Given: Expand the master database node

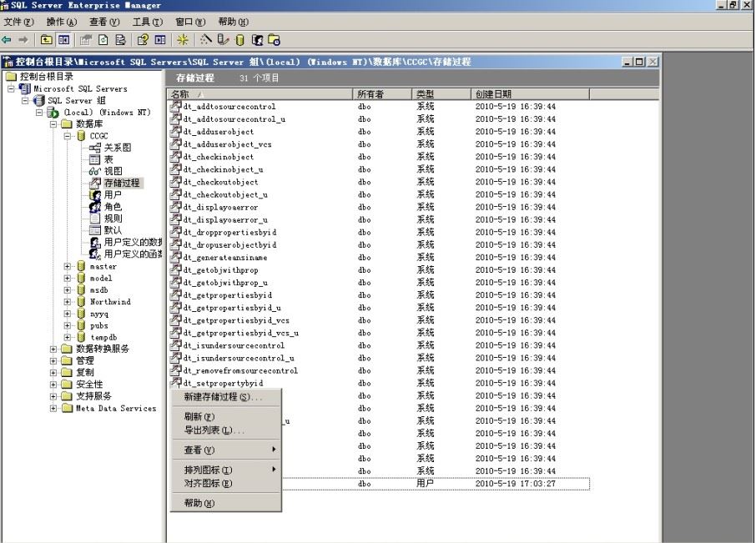Looking at the screenshot, I should click(67, 266).
